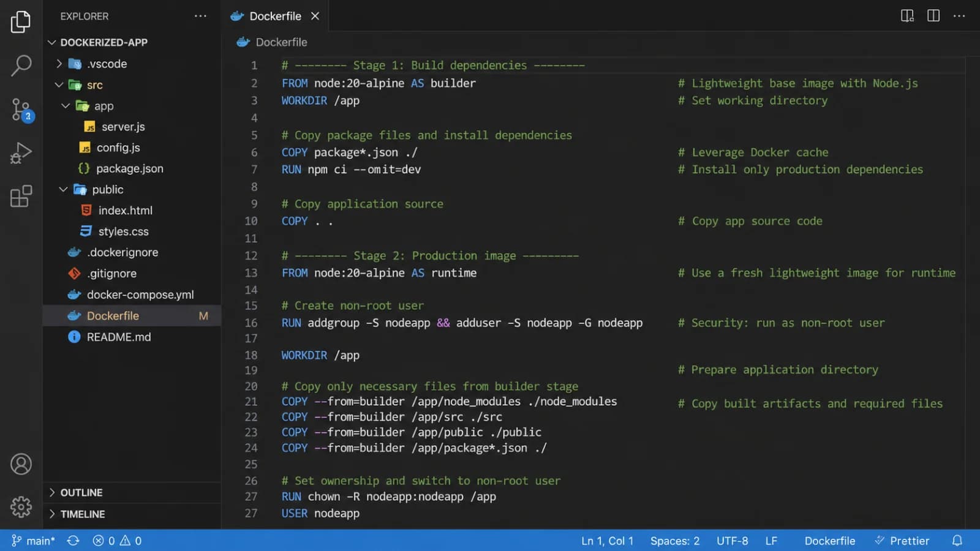Change the UTF-8 encoding

point(733,541)
